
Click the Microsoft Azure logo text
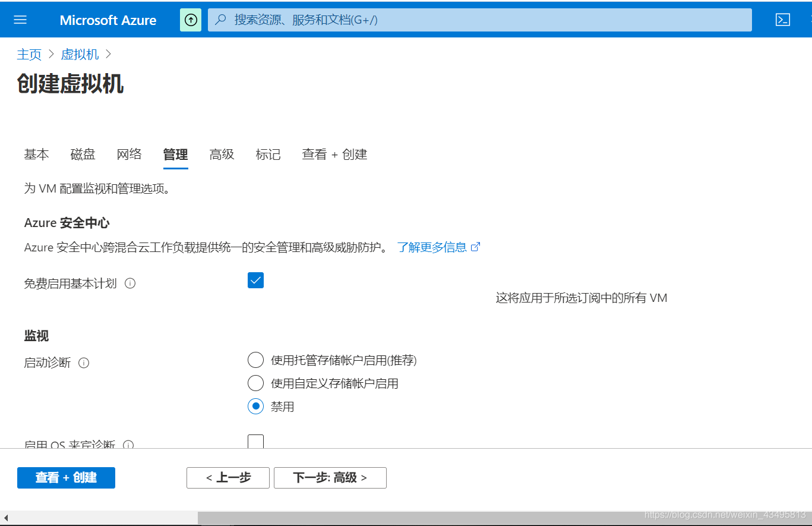click(x=108, y=20)
